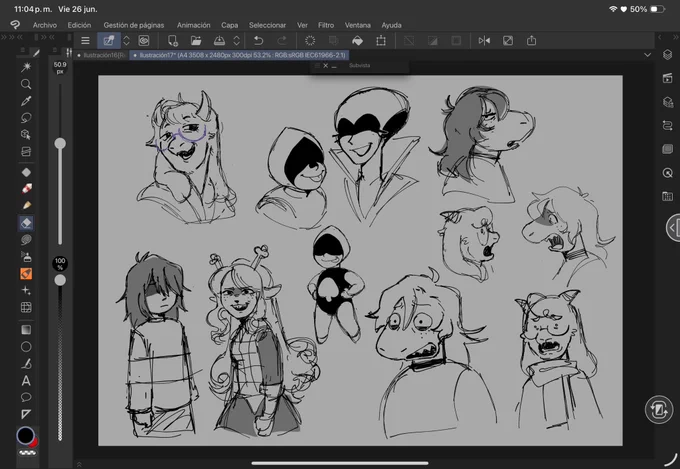Select the Object operation cube tool
680x469 pixels.
(x=26, y=134)
